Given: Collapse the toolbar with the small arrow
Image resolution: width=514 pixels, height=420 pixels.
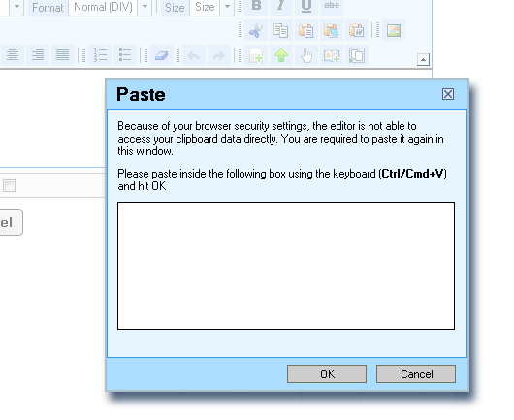Looking at the screenshot, I should [423, 60].
